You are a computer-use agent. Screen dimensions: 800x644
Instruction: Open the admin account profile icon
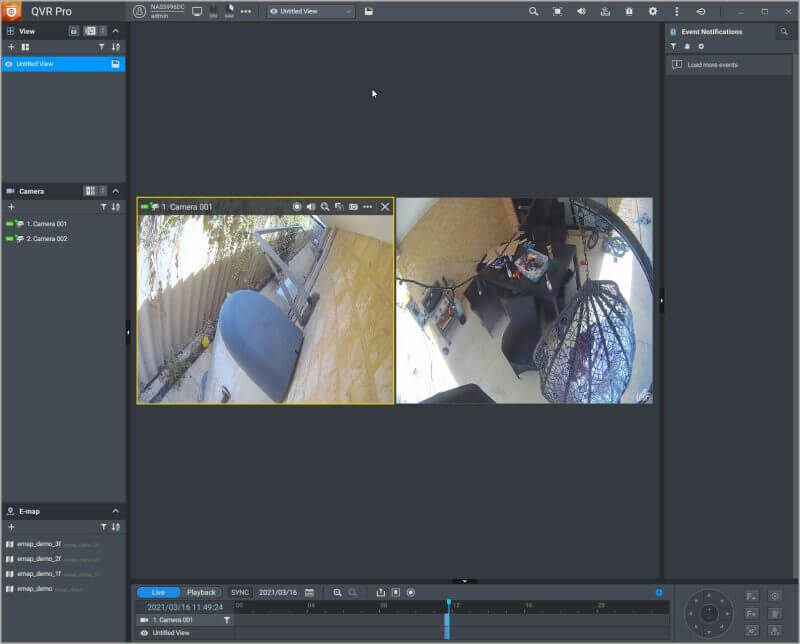click(139, 11)
